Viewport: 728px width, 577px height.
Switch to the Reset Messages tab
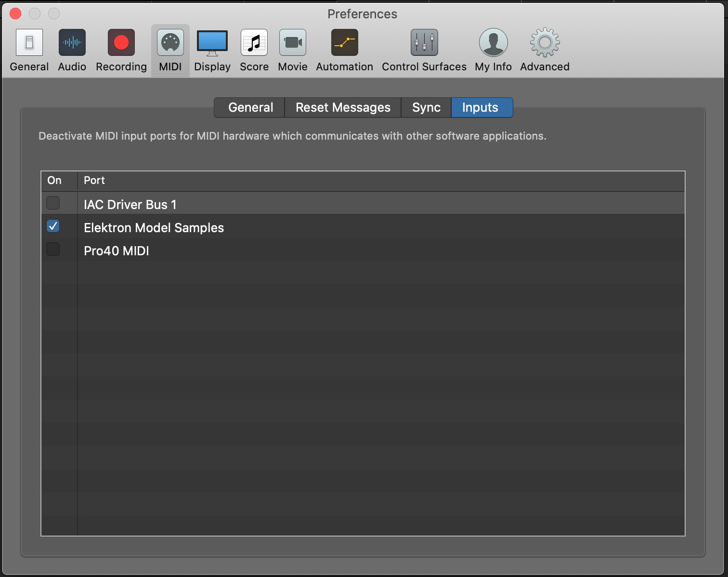[343, 107]
